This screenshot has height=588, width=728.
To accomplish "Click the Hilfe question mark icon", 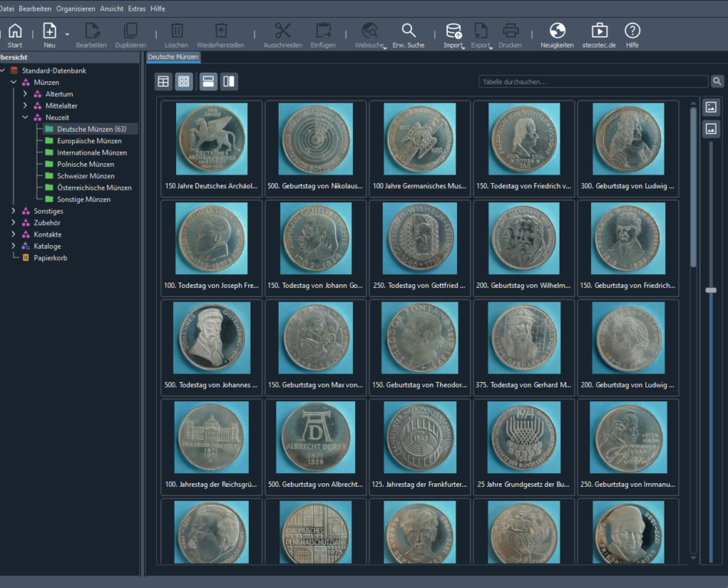I will [x=632, y=31].
